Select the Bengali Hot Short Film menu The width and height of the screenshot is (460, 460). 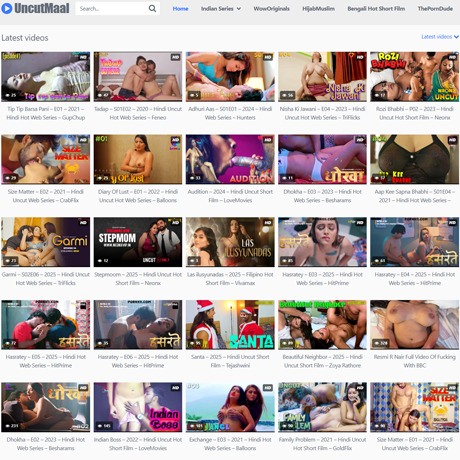pyautogui.click(x=376, y=9)
